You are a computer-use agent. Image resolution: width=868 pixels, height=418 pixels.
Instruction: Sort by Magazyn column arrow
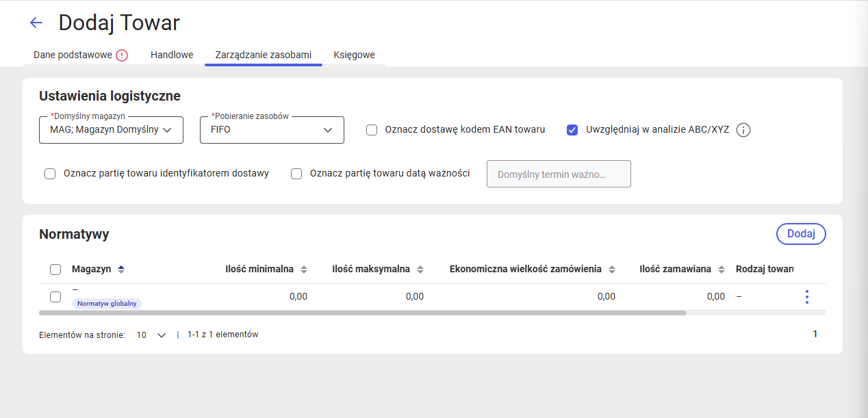(121, 270)
